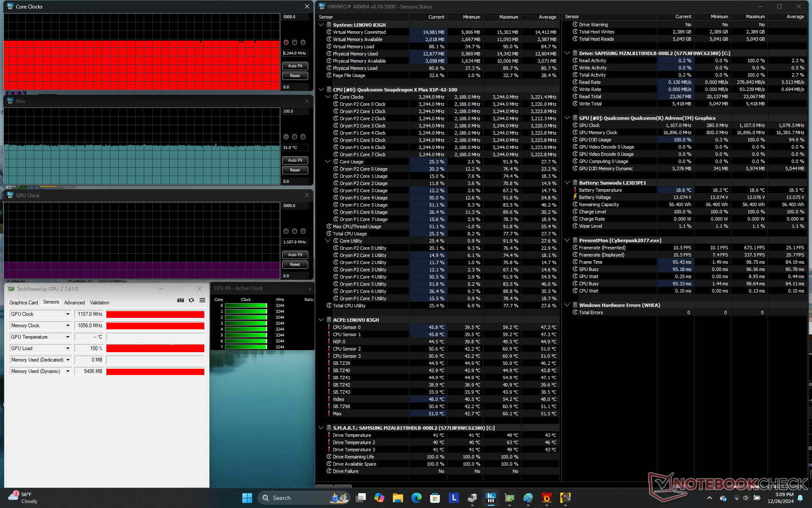Launch Copilot from the taskbar
This screenshot has height=508, width=812.
(379, 498)
